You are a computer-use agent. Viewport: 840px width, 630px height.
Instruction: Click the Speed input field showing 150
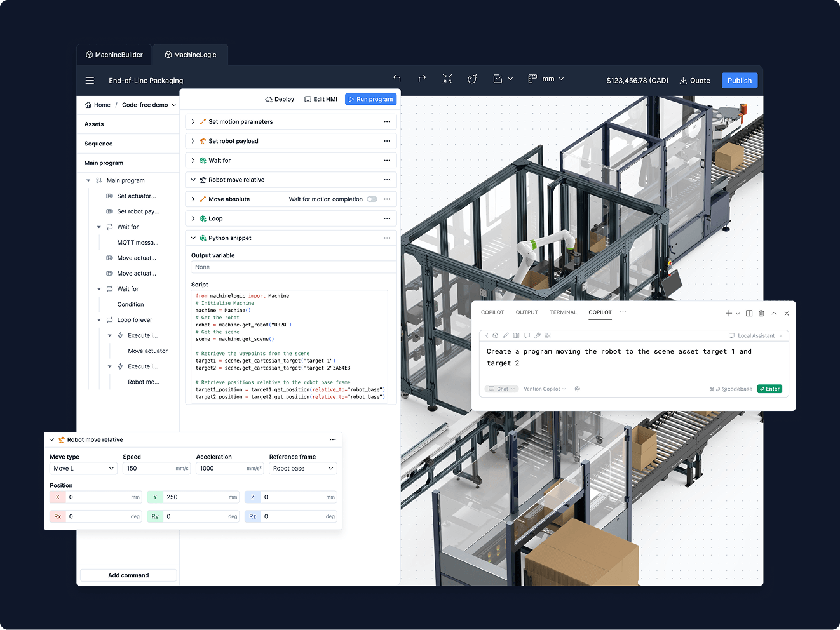[157, 469]
